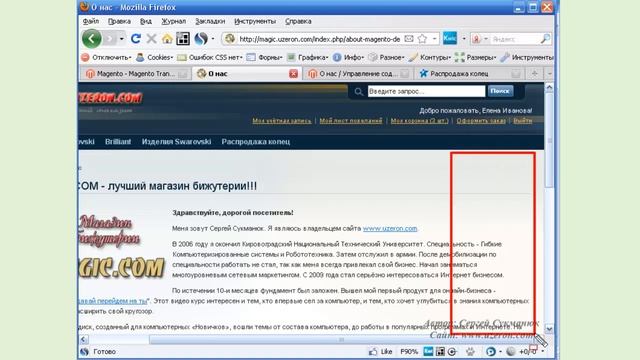Open Изделия Swarovski in site navigation
This screenshot has width=640, height=360.
pos(176,142)
